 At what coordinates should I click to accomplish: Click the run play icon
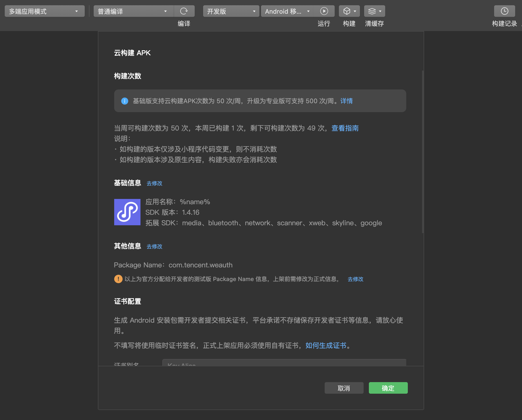click(324, 11)
